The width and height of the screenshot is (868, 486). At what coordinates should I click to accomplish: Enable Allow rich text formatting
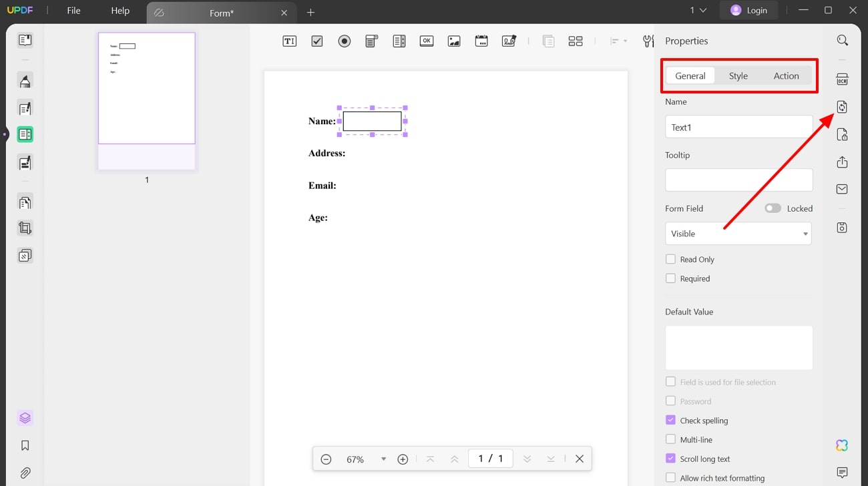tap(670, 478)
